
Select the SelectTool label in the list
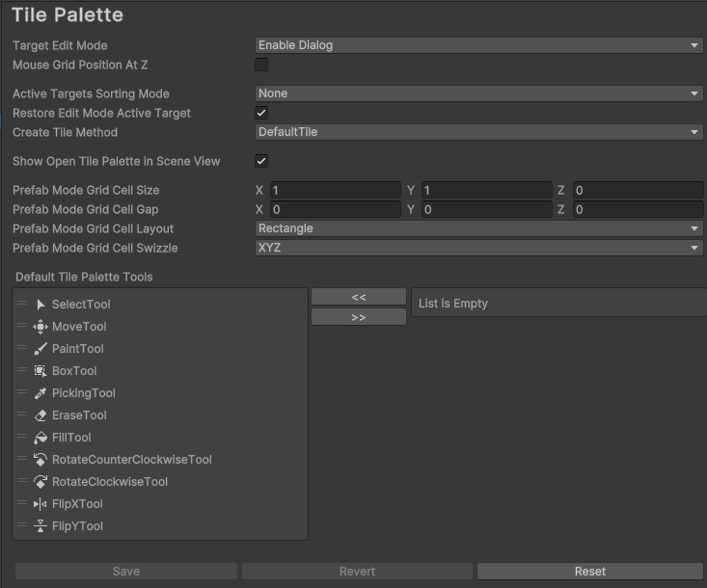coord(81,305)
